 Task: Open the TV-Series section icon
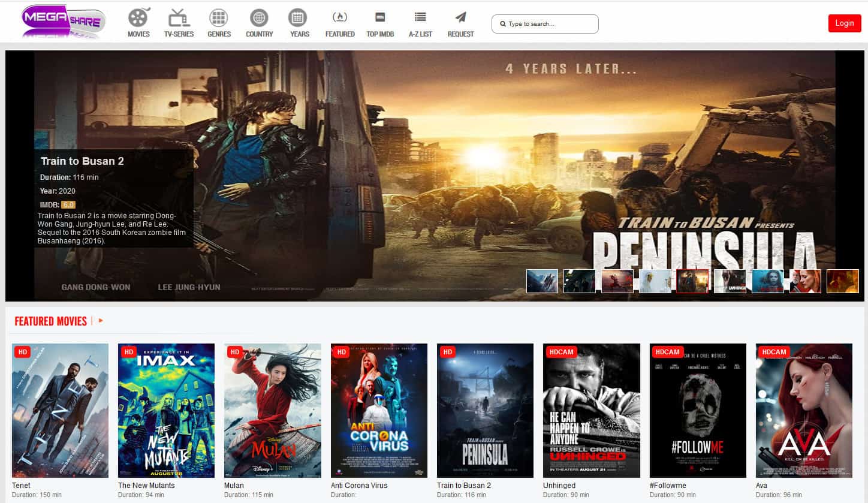point(179,17)
